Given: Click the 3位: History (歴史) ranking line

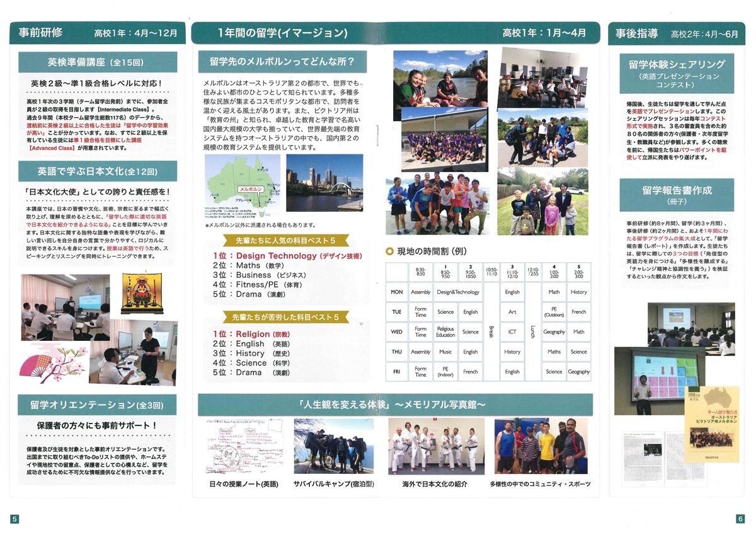Looking at the screenshot, I should pos(251,354).
